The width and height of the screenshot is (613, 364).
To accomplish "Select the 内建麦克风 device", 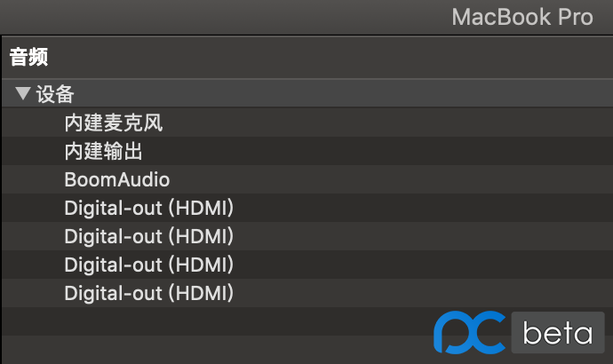I will coord(114,123).
